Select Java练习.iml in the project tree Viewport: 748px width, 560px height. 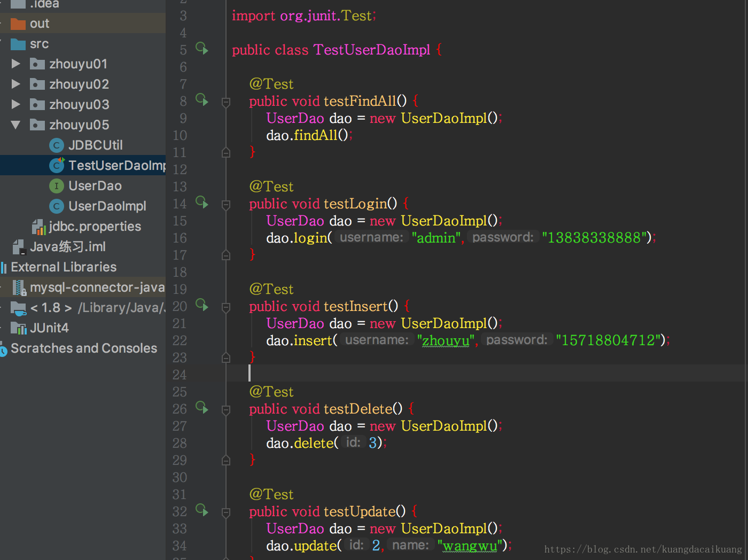tap(68, 247)
